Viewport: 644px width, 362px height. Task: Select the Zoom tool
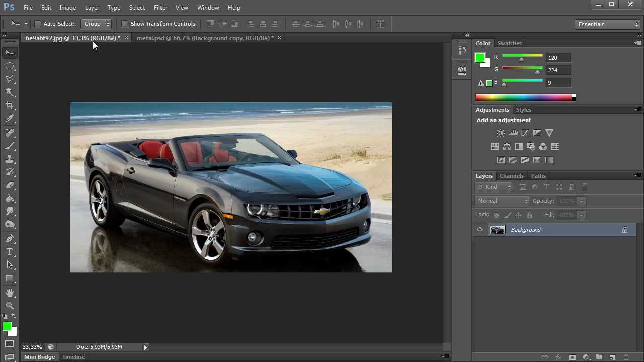point(10,305)
